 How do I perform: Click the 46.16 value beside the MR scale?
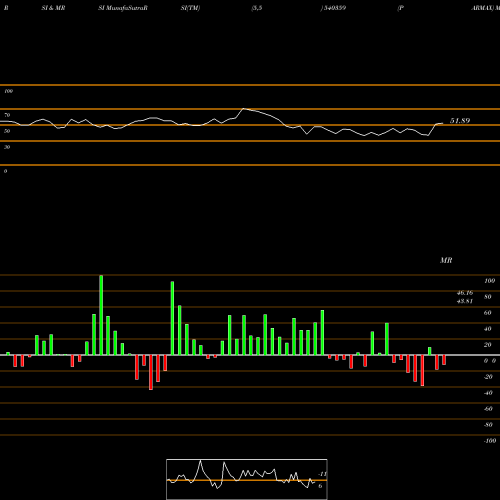pyautogui.click(x=465, y=293)
